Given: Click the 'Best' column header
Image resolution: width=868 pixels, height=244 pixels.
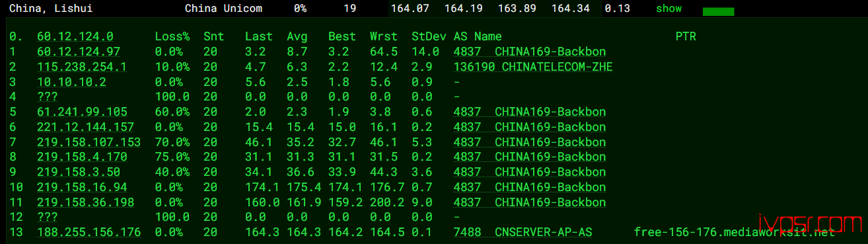Looking at the screenshot, I should point(342,36).
